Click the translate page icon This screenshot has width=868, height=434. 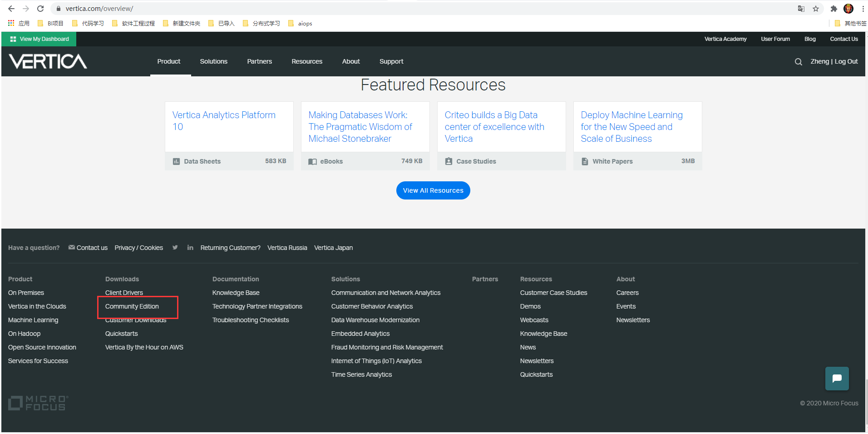click(x=801, y=9)
